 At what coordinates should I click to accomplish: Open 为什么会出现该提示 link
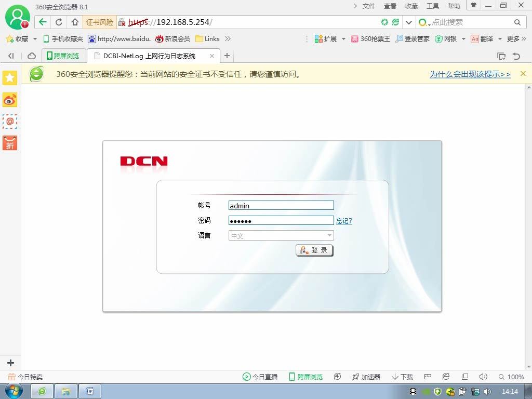[470, 74]
